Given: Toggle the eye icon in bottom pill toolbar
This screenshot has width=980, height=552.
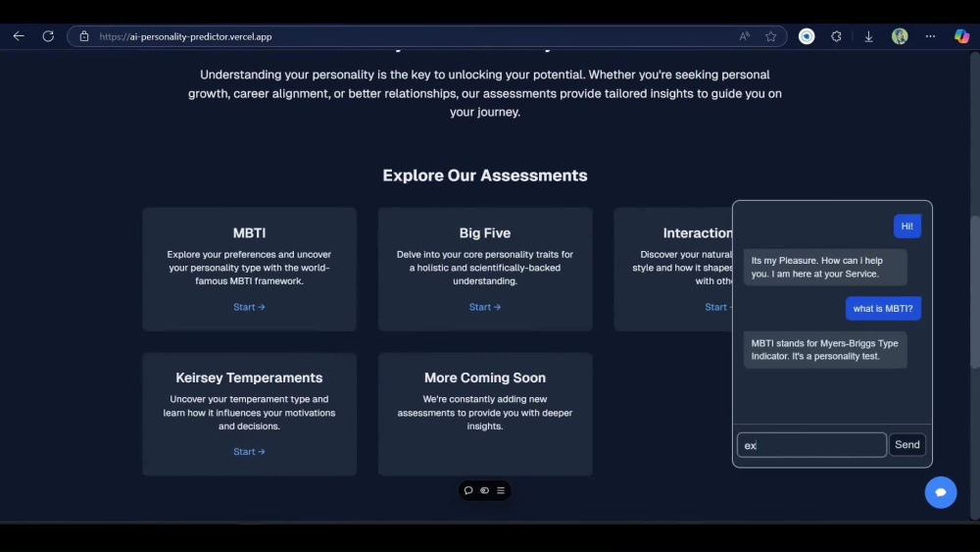Looking at the screenshot, I should coord(484,490).
